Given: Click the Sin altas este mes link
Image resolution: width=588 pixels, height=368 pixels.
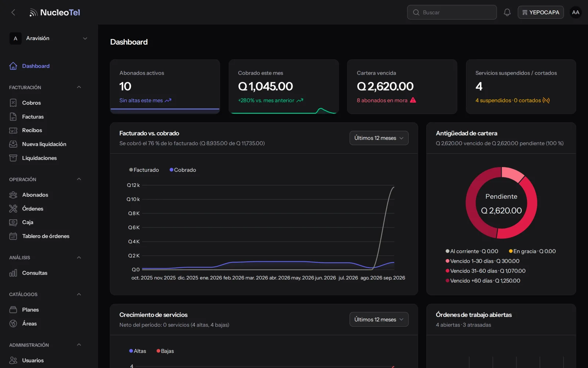Looking at the screenshot, I should (x=145, y=100).
